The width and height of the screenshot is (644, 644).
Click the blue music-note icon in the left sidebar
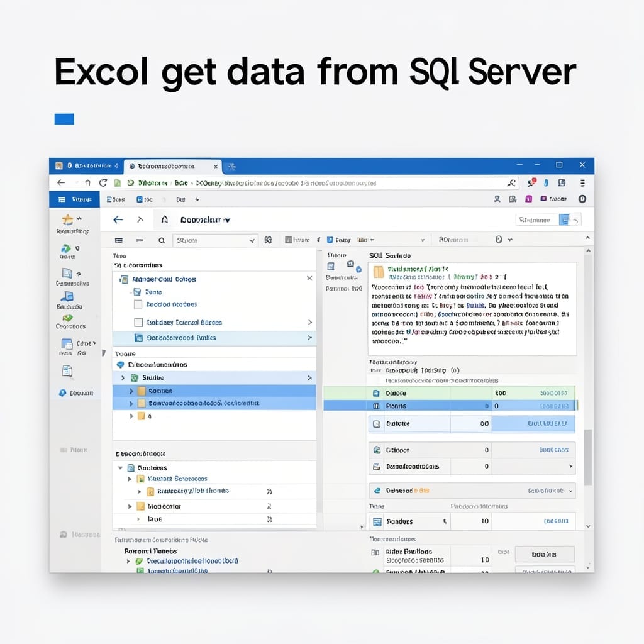pyautogui.click(x=67, y=296)
